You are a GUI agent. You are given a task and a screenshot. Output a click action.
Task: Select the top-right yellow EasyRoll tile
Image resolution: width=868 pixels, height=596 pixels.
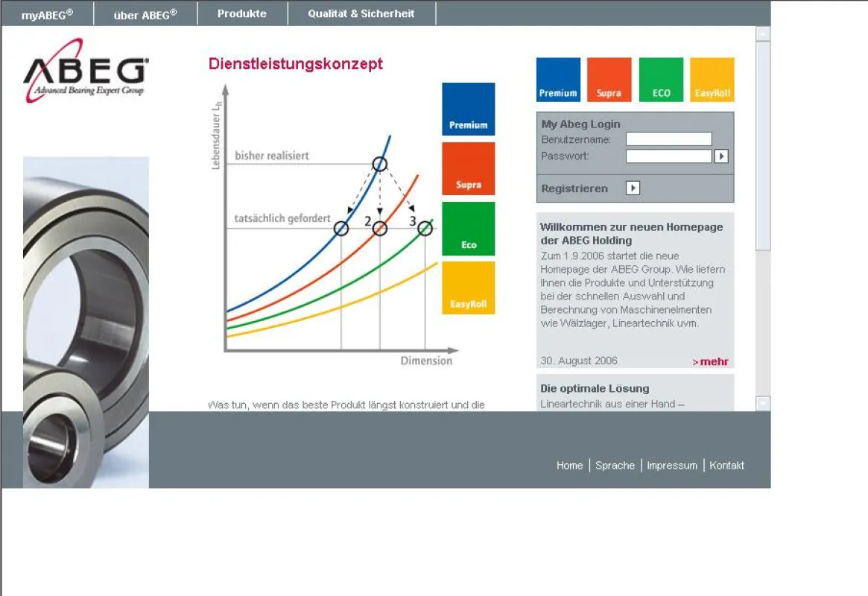click(712, 80)
